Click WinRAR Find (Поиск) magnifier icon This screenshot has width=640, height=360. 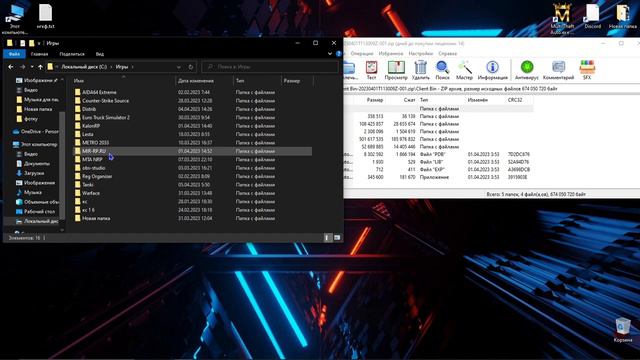pyautogui.click(x=442, y=70)
